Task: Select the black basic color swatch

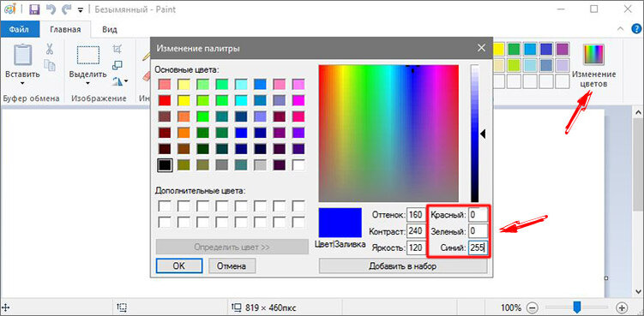Action: [x=164, y=165]
